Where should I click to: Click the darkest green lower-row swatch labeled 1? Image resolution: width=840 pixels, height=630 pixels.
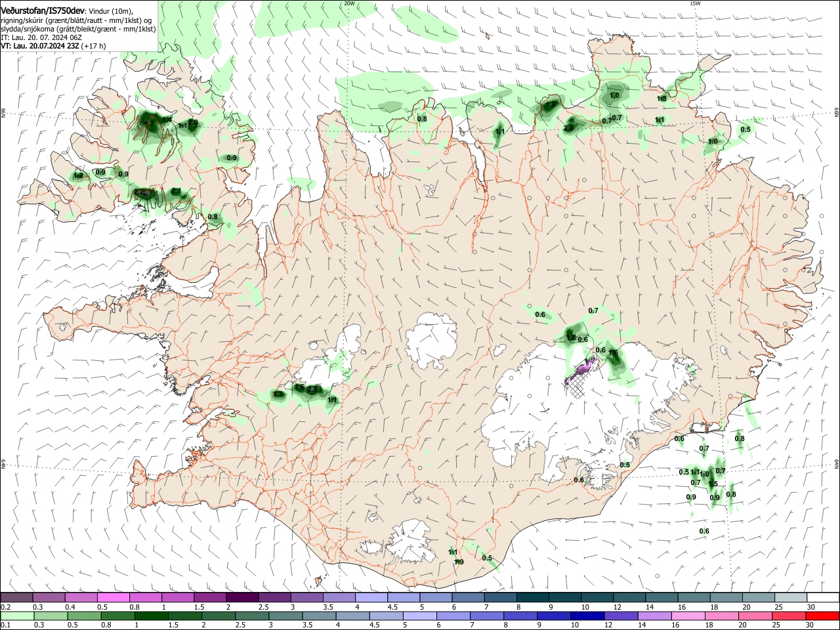[x=150, y=616]
